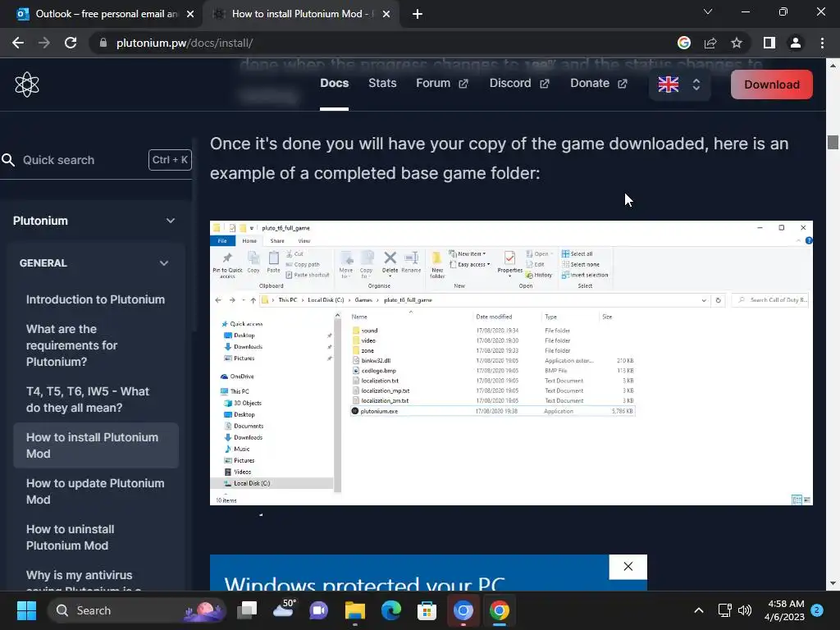
Task: Open T4, T5, T6, IW5 explanation doc
Action: (x=88, y=399)
